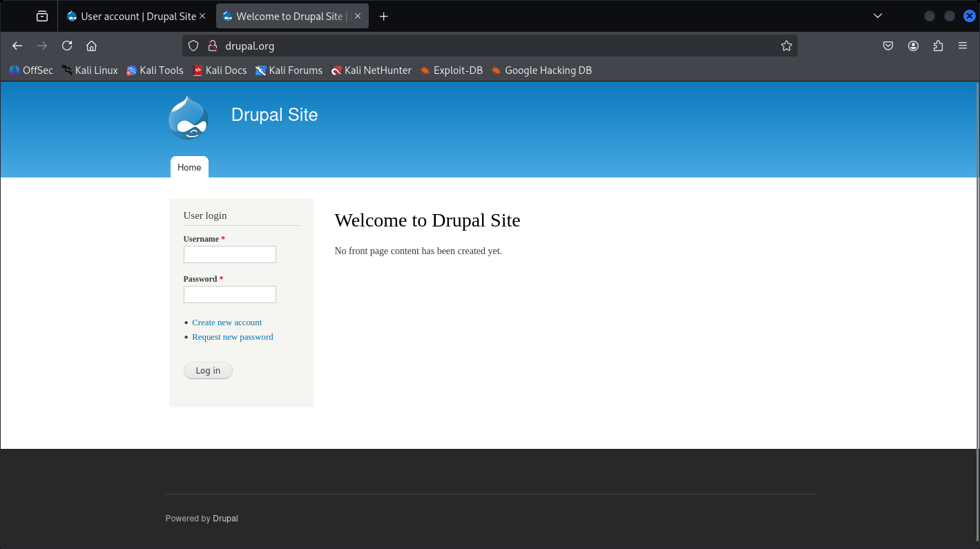Click the Log in button

(208, 371)
